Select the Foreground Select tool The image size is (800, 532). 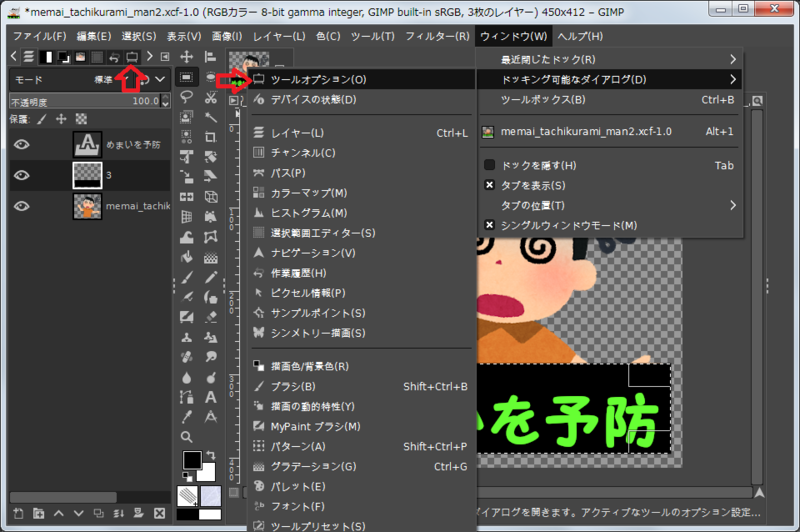click(x=186, y=117)
